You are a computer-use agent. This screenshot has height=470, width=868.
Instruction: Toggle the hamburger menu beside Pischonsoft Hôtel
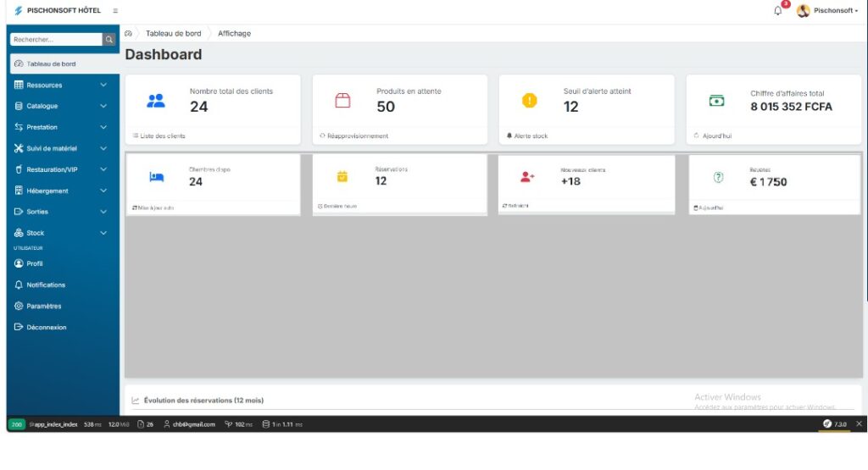pyautogui.click(x=115, y=11)
